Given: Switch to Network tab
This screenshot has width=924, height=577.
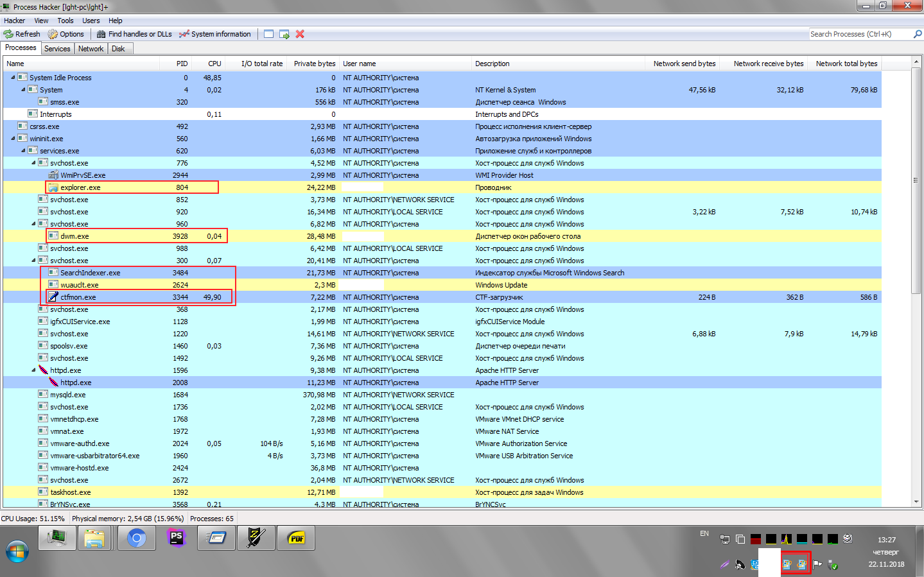Looking at the screenshot, I should coord(91,49).
